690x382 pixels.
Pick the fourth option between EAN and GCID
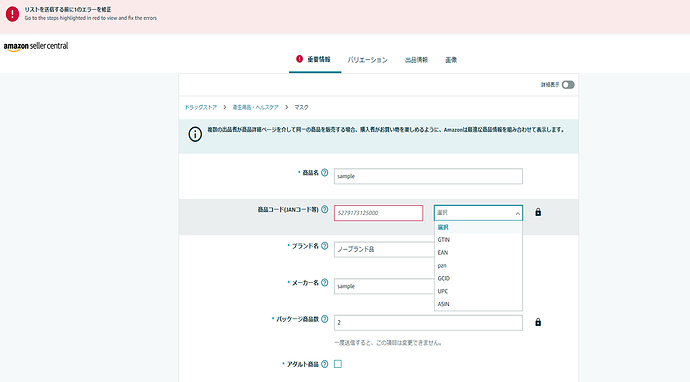(x=478, y=265)
